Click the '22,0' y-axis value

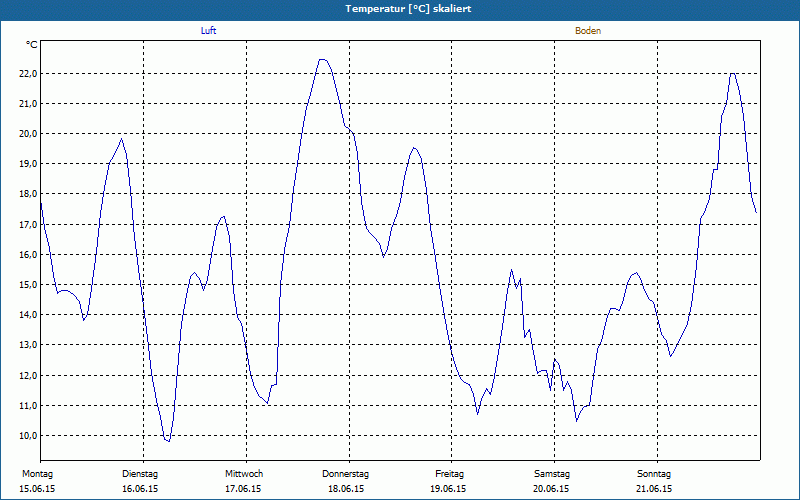point(28,73)
